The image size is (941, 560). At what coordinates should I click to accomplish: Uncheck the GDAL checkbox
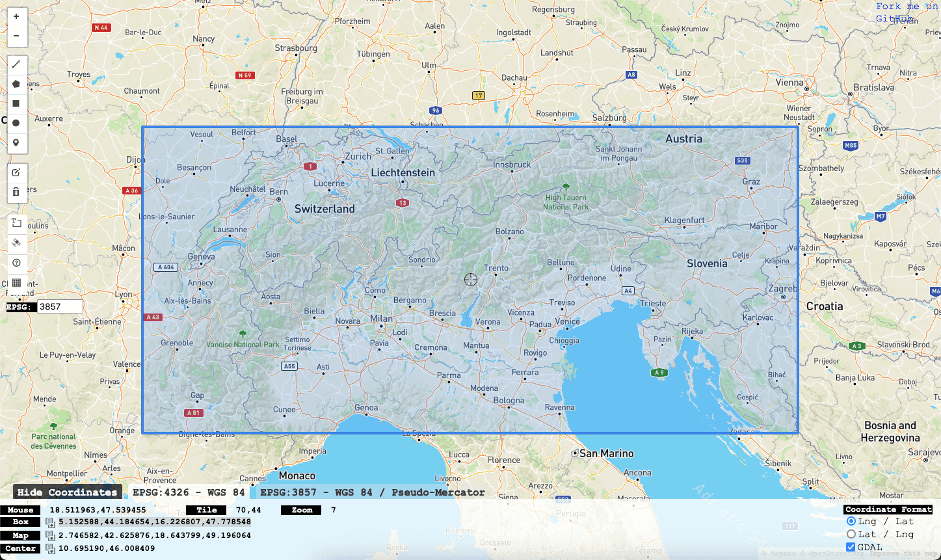click(x=851, y=548)
